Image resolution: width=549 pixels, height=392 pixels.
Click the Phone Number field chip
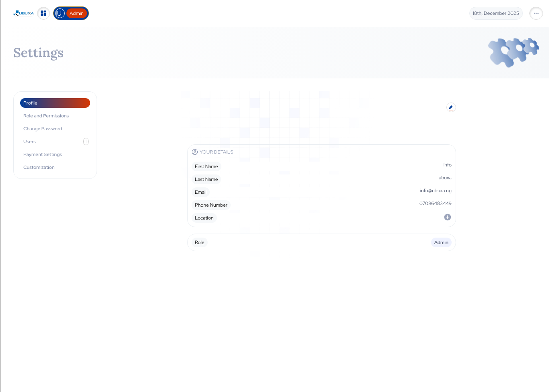[x=211, y=205]
